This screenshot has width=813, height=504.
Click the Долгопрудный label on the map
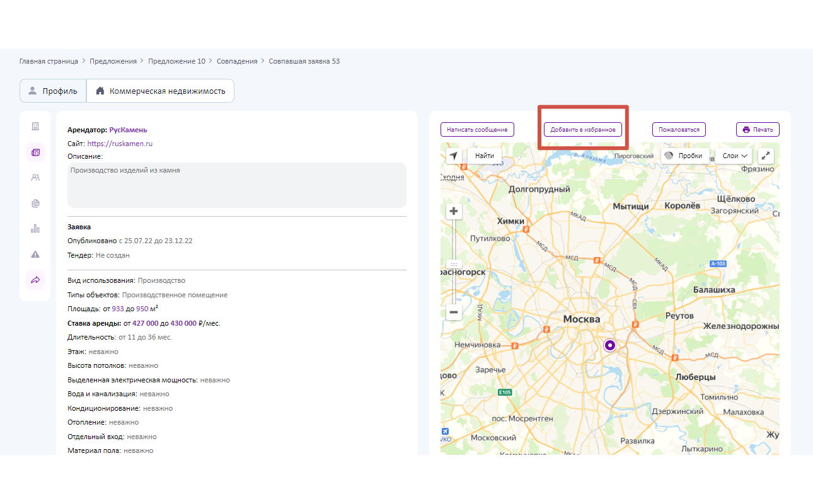click(539, 188)
